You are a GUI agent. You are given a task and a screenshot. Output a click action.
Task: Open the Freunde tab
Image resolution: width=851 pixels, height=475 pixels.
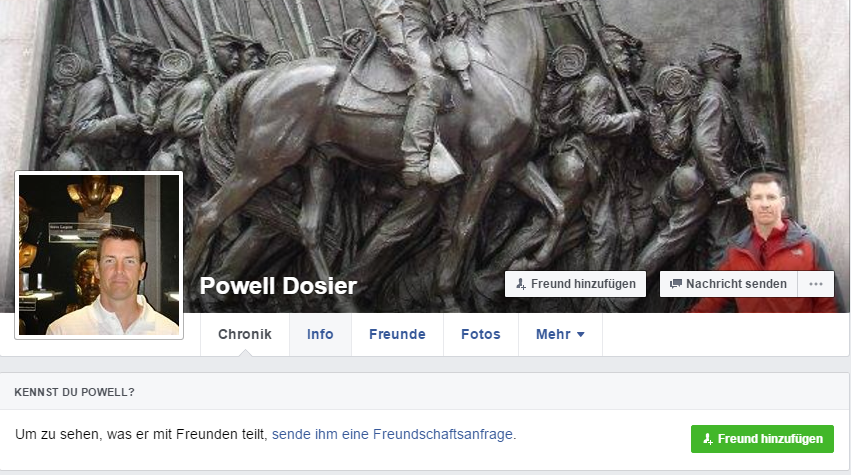click(397, 334)
